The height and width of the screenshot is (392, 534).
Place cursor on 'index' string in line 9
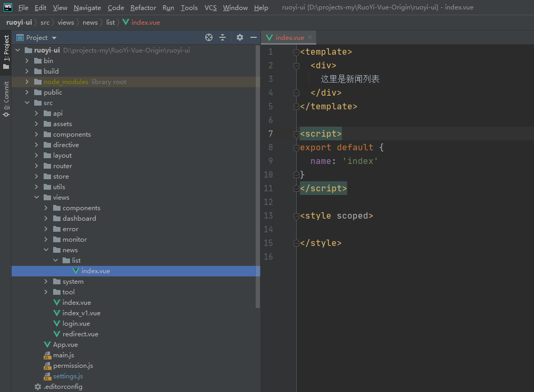click(x=360, y=161)
